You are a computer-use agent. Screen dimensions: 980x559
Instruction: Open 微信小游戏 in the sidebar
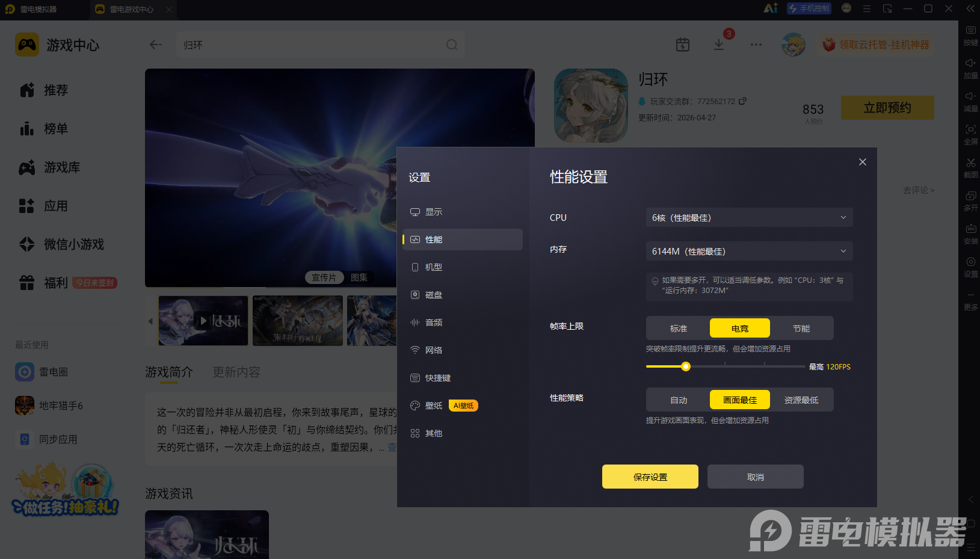(x=61, y=244)
